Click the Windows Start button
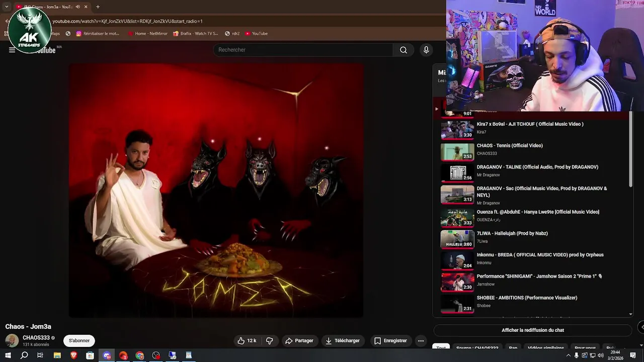This screenshot has height=362, width=644. pos(8,355)
